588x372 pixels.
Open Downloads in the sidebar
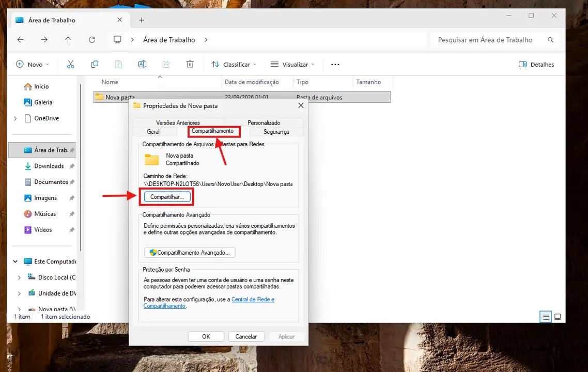click(x=49, y=166)
